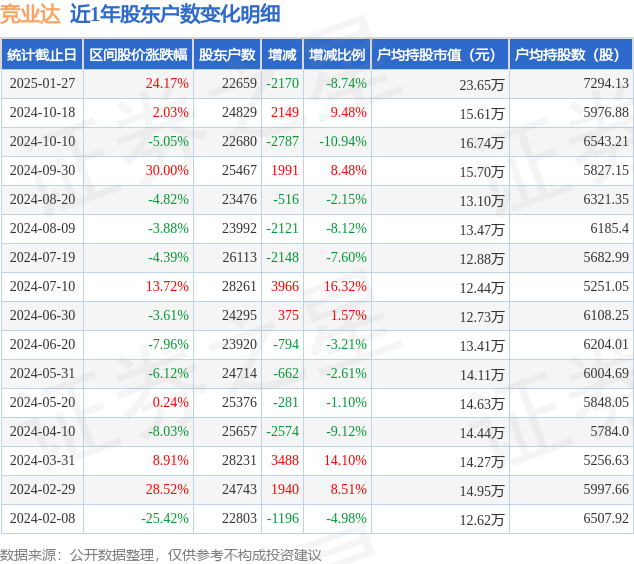634x564 pixels.
Task: Click the 数据来源 disclaimer footer text
Action: (161, 555)
